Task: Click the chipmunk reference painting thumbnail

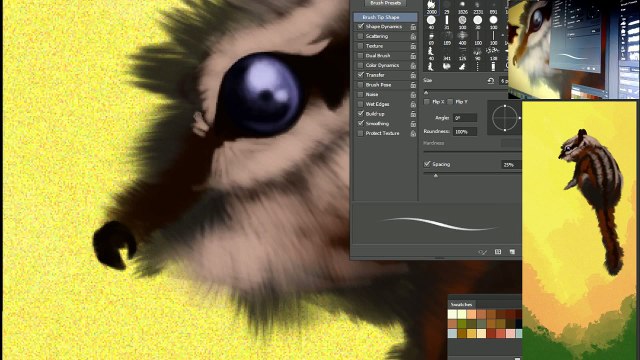Action: (579, 231)
